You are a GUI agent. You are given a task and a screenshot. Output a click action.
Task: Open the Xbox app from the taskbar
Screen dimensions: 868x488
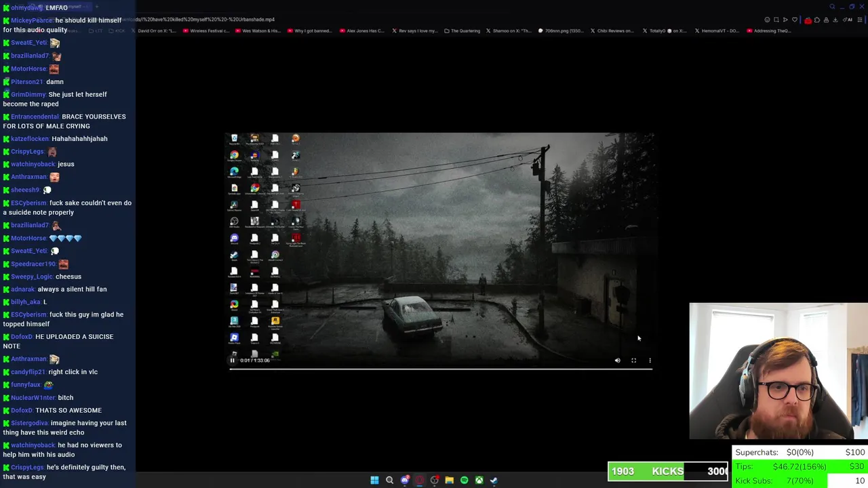(x=479, y=480)
